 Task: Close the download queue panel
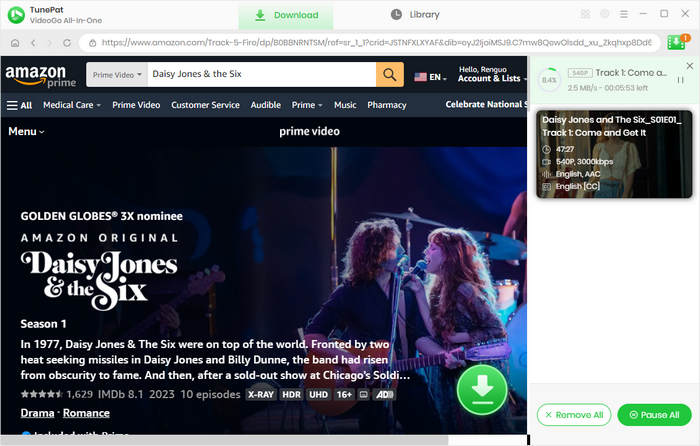(690, 66)
